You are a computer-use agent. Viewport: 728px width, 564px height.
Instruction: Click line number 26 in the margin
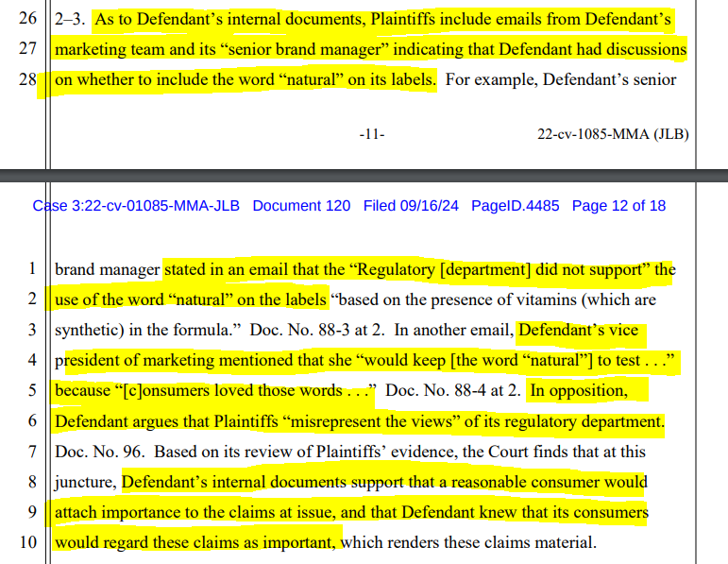tap(27, 18)
